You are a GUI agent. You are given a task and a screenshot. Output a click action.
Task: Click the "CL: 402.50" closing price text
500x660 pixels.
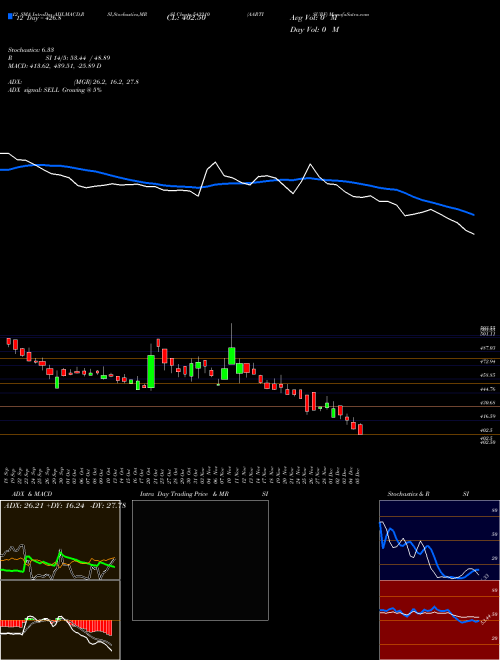186,18
